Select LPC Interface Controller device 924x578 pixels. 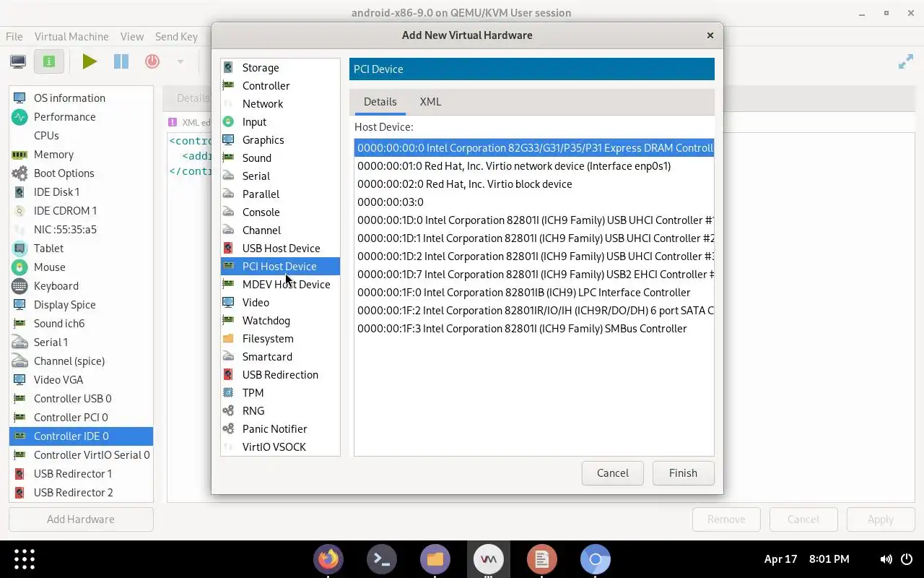[x=533, y=293]
